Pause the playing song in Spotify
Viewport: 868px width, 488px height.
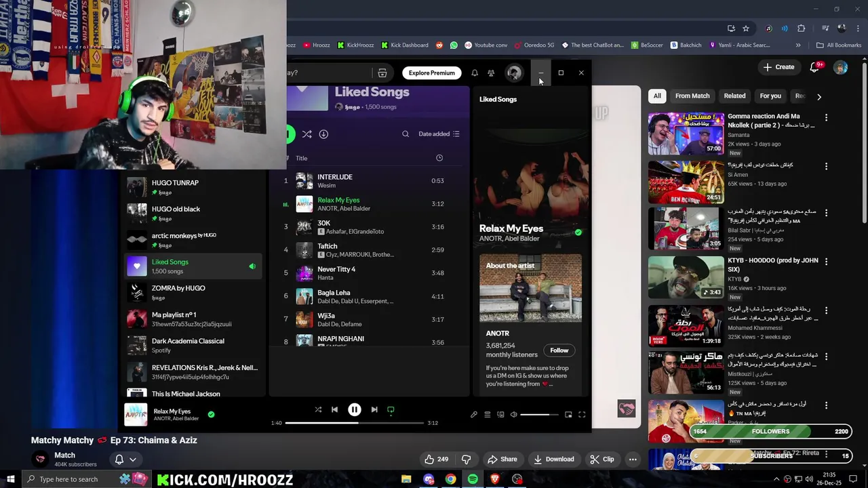pos(354,409)
